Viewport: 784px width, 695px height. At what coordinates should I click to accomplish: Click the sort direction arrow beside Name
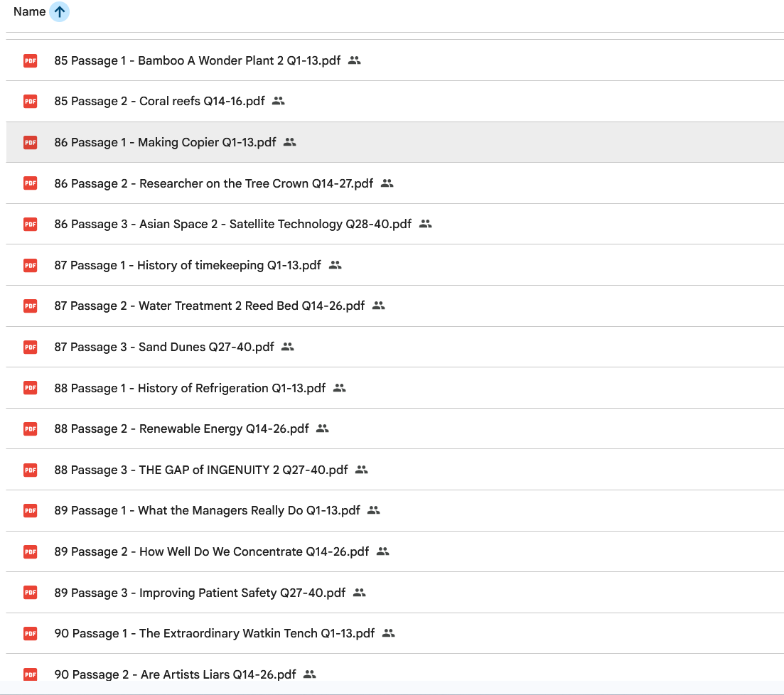tap(60, 12)
